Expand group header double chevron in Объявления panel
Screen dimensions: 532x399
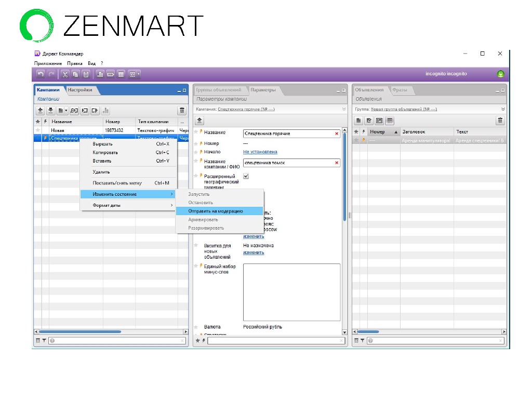tap(503, 109)
